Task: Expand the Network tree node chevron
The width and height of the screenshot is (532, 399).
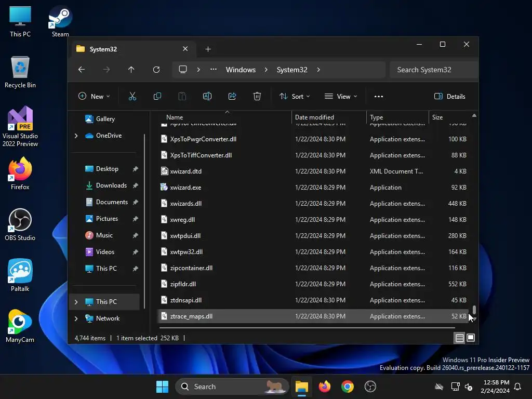Action: coord(76,318)
